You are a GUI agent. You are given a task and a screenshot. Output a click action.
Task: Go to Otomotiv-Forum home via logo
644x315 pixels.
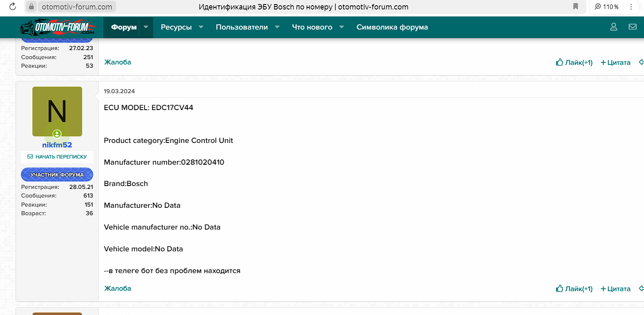pyautogui.click(x=57, y=28)
